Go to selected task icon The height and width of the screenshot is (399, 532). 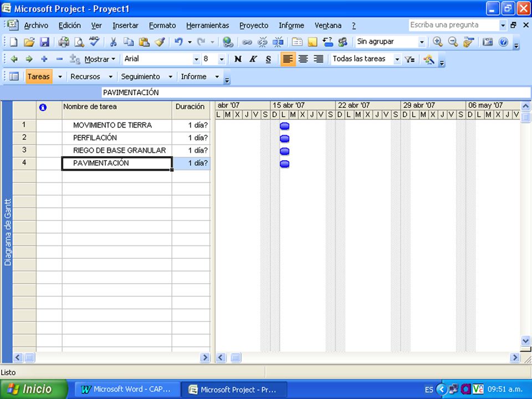coord(469,42)
